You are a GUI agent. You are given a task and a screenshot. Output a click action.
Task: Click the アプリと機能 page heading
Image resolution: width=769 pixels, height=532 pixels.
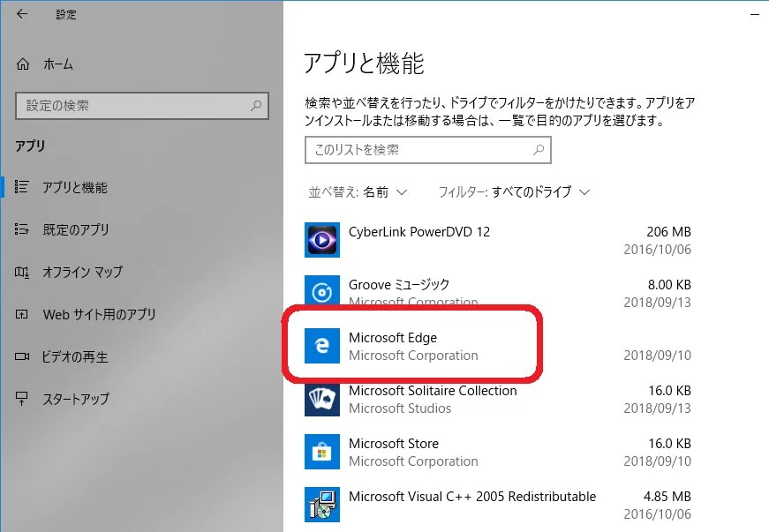pyautogui.click(x=364, y=64)
